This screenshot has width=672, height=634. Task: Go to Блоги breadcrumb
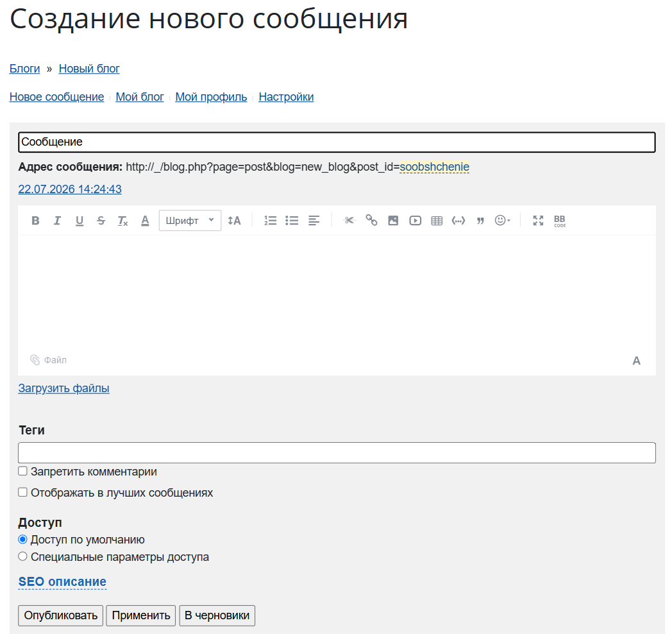pos(24,69)
